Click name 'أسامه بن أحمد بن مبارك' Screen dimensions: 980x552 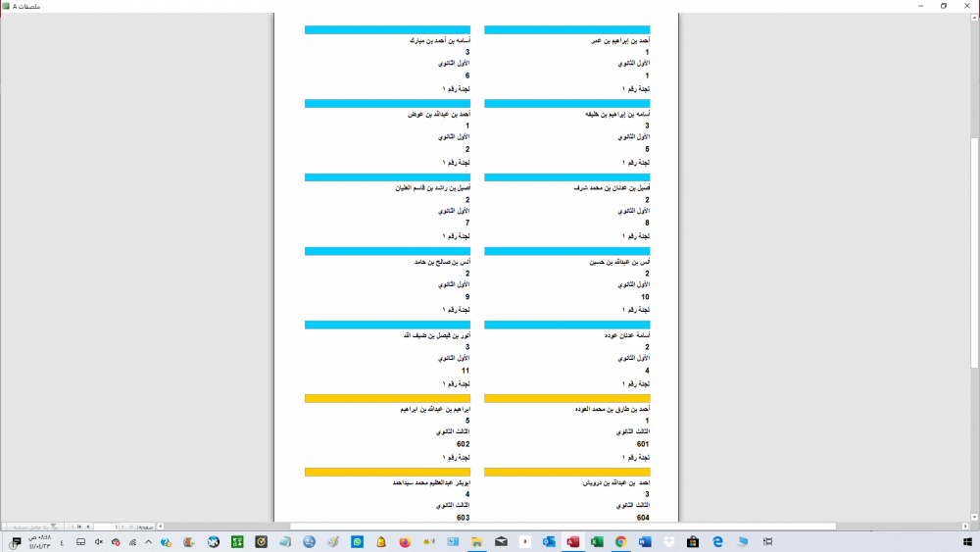click(x=439, y=40)
